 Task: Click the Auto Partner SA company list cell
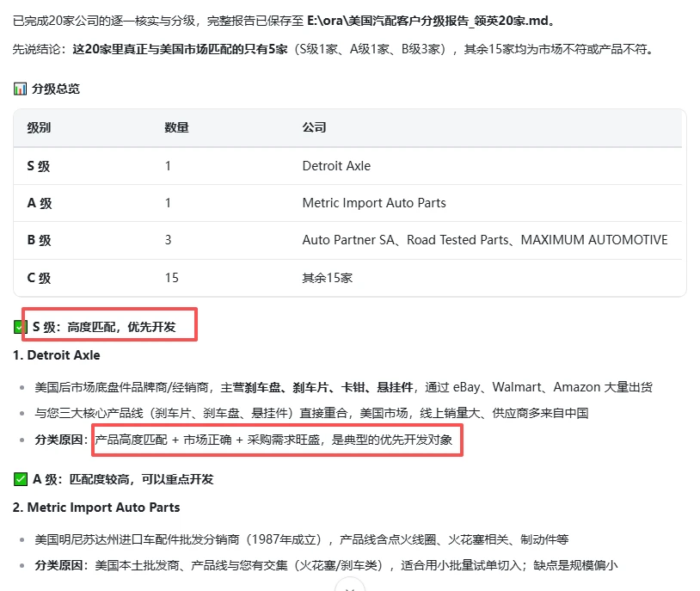pos(485,240)
